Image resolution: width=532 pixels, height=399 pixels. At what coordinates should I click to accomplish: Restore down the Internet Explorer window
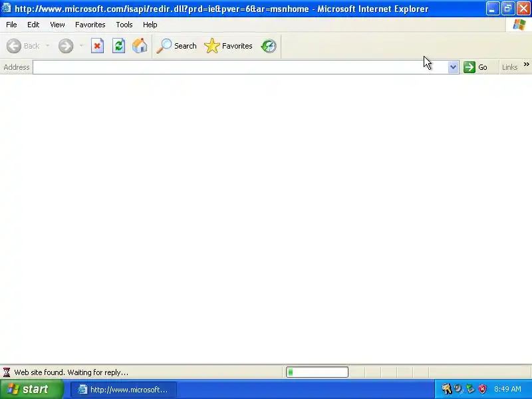(508, 9)
